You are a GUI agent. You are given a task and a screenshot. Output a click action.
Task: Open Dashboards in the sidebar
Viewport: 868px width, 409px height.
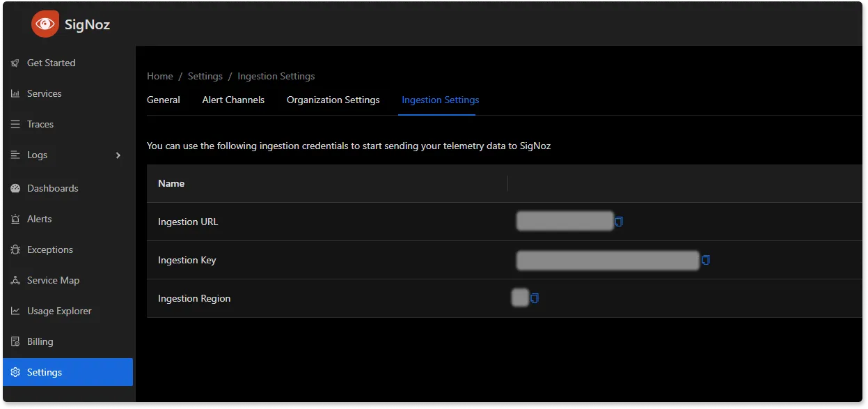coord(68,188)
